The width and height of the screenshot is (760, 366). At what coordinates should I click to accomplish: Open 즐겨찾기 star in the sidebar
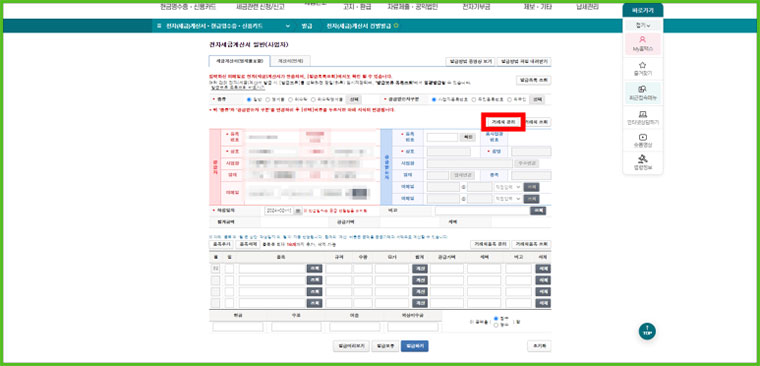pyautogui.click(x=643, y=69)
